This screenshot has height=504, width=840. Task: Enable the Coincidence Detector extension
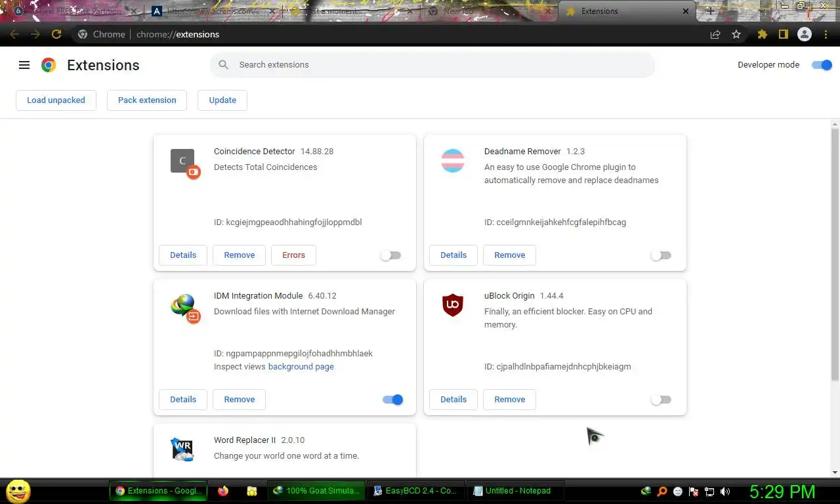(x=391, y=255)
